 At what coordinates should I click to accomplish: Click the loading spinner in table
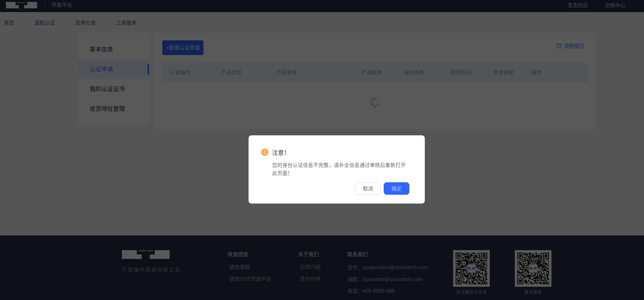click(375, 102)
